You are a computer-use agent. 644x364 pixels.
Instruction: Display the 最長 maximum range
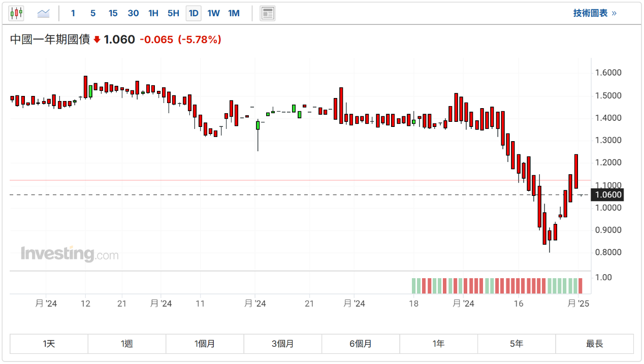tap(594, 344)
